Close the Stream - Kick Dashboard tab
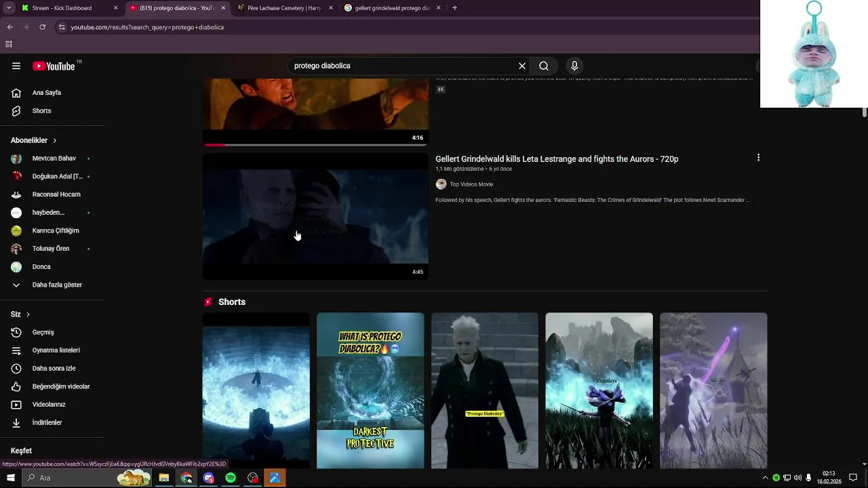This screenshot has height=488, width=868. pyautogui.click(x=115, y=8)
